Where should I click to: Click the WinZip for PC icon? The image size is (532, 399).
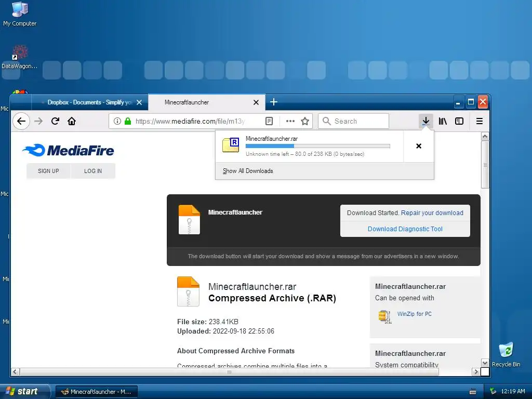(x=385, y=316)
